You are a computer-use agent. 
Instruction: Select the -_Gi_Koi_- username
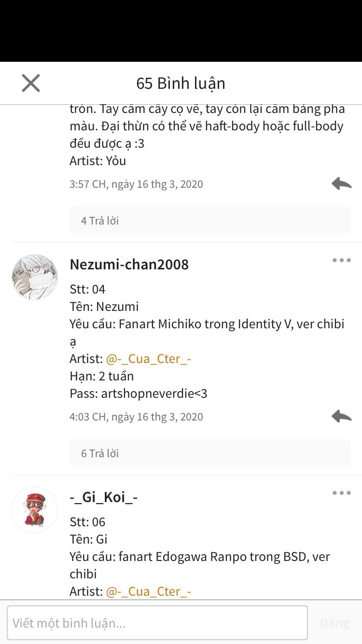tap(104, 497)
